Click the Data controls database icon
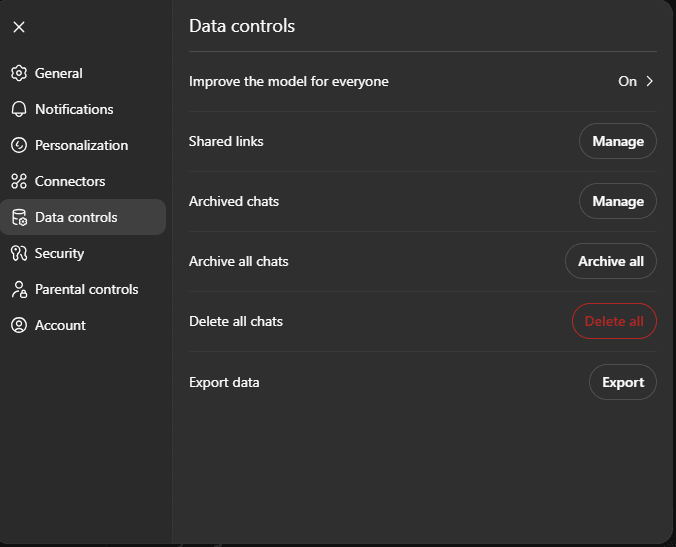Image resolution: width=676 pixels, height=547 pixels. point(18,217)
